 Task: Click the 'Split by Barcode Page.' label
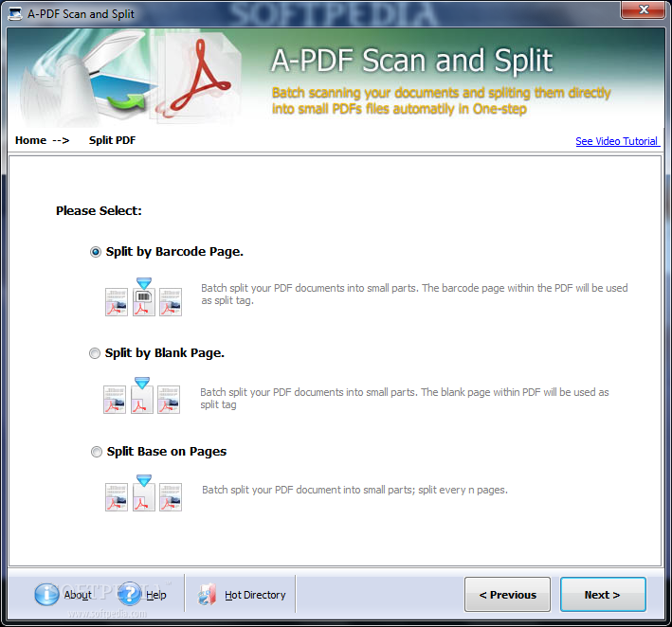pyautogui.click(x=174, y=252)
